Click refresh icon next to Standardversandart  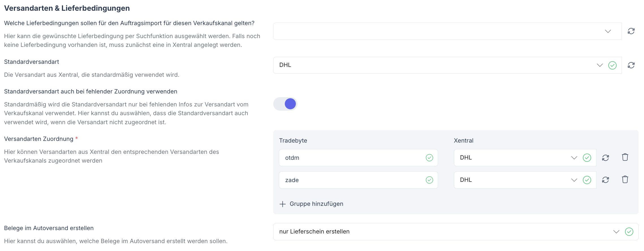tap(631, 65)
